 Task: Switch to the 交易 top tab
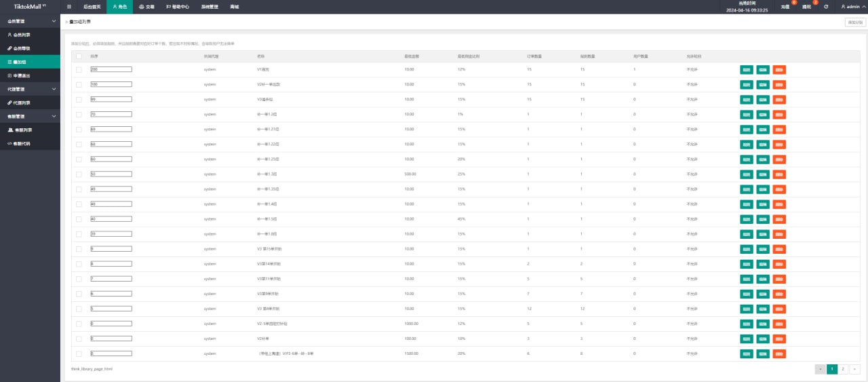click(x=146, y=7)
